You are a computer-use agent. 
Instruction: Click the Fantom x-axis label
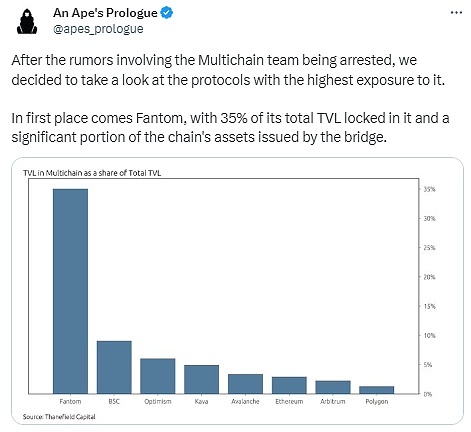click(70, 401)
